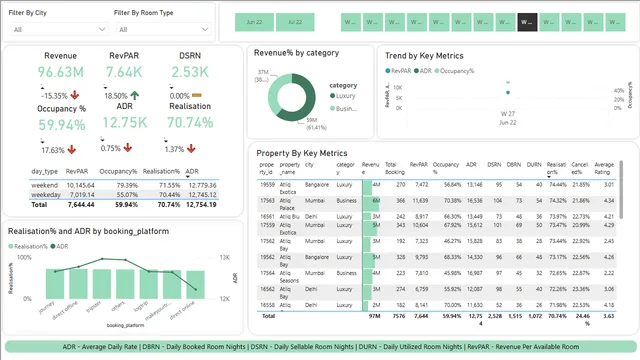Sort property table by Total Booking header

coord(395,168)
